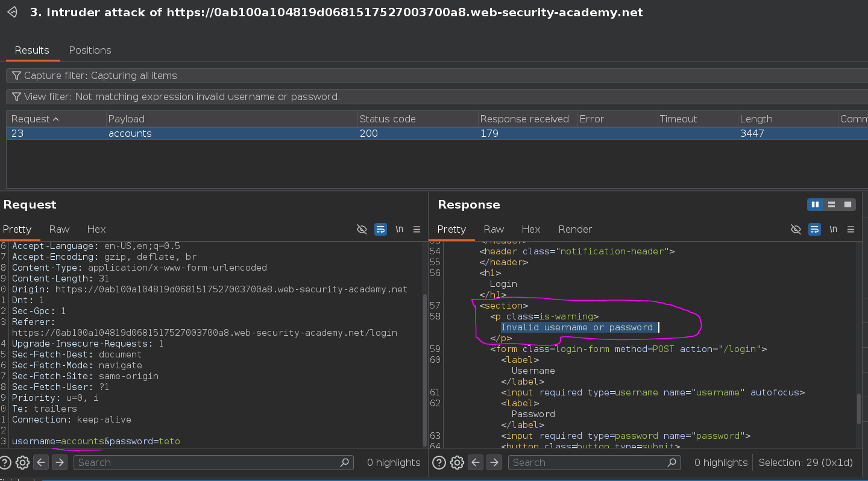This screenshot has height=481, width=868.
Task: Open Request search settings gear
Action: (x=22, y=462)
